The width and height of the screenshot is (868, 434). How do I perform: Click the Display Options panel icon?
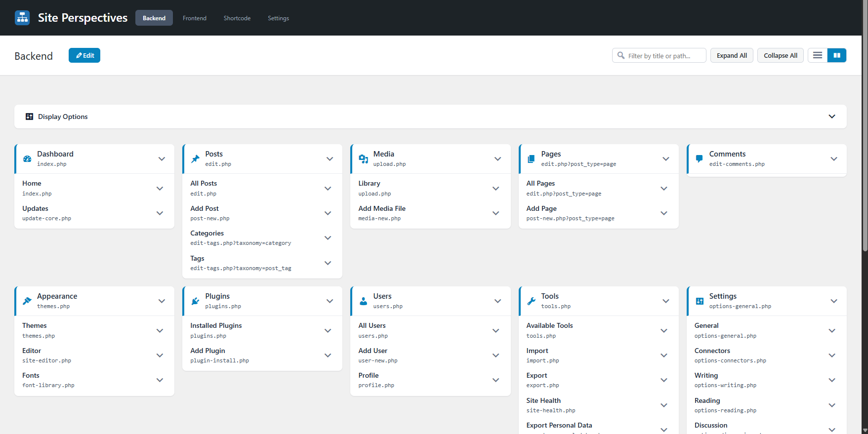coord(29,117)
